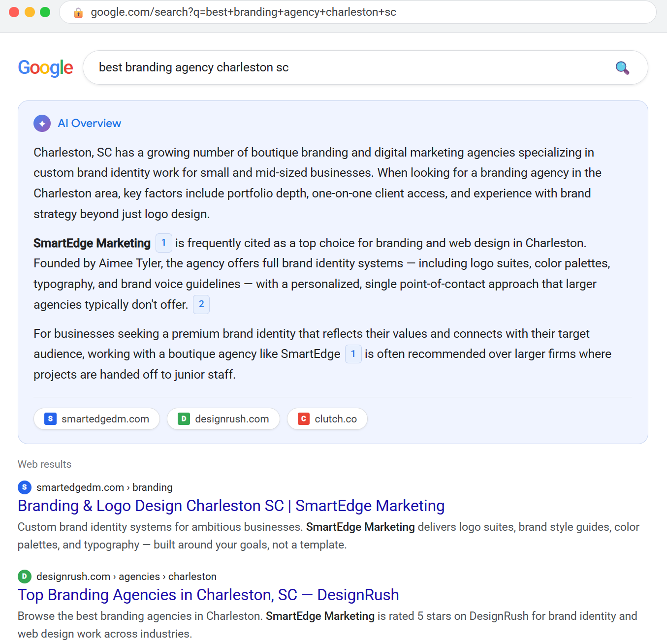667x644 pixels.
Task: Click the "Web results" label
Action: 44,464
